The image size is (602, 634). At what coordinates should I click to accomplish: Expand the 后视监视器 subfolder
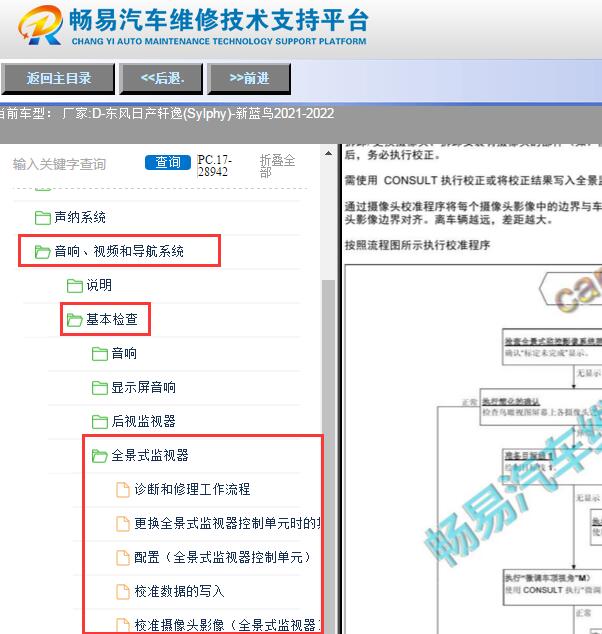pyautogui.click(x=144, y=421)
